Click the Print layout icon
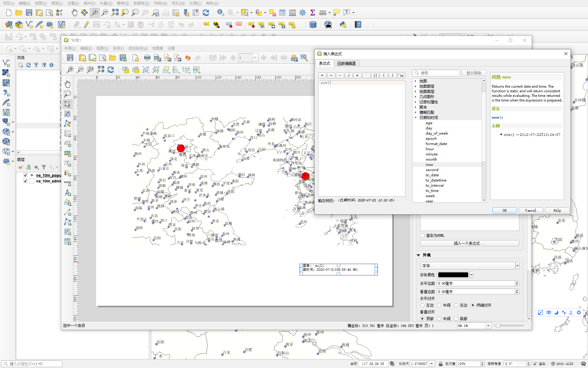This screenshot has width=588, height=368. 147,58
